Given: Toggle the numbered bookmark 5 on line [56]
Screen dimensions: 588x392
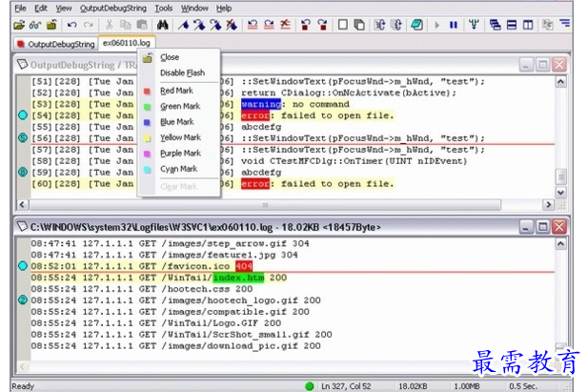Looking at the screenshot, I should click(x=23, y=137).
